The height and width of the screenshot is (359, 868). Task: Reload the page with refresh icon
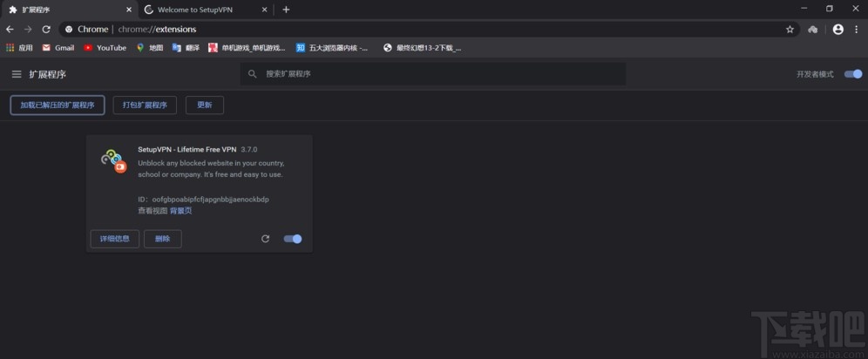click(46, 30)
